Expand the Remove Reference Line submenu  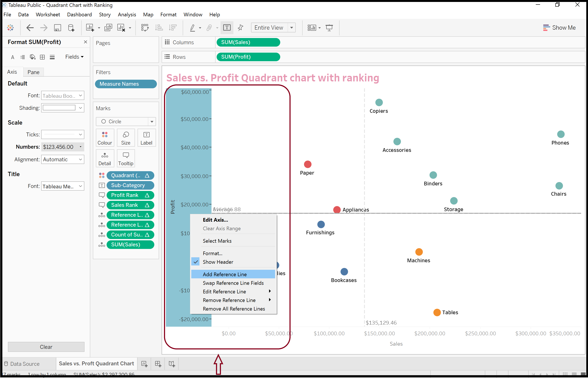pos(233,300)
